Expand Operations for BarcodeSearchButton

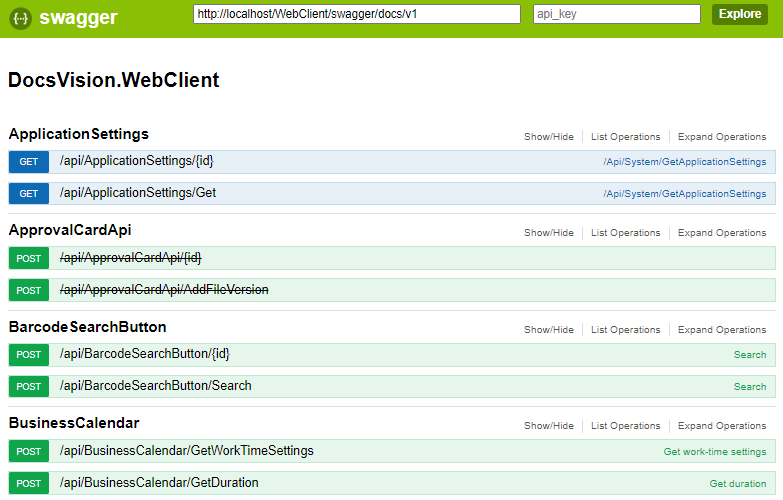722,330
